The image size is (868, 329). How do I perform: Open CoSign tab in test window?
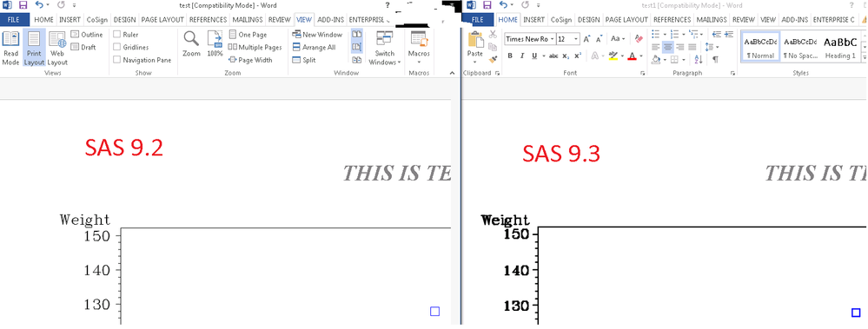[x=96, y=19]
